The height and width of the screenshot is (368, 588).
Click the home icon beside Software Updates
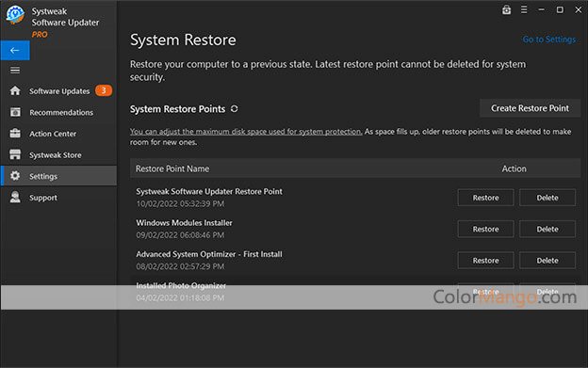tap(15, 90)
